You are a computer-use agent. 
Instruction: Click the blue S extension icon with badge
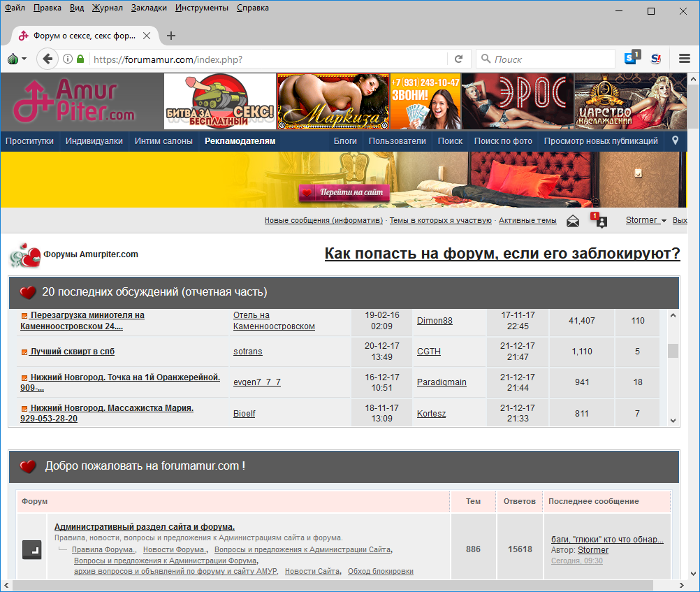point(631,59)
